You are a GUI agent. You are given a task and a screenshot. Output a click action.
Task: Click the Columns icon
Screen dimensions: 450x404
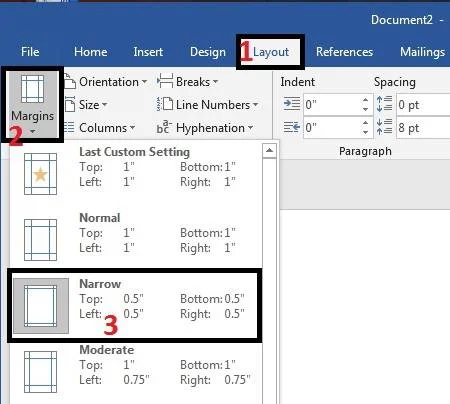click(69, 127)
